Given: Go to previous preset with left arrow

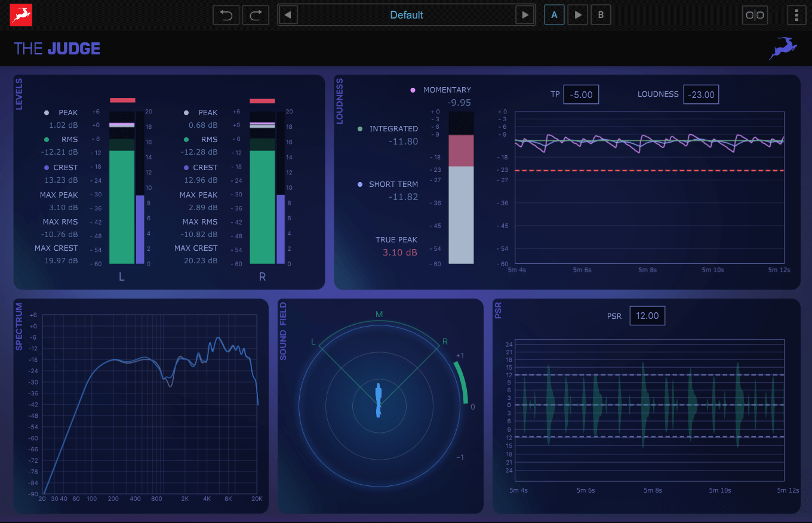Looking at the screenshot, I should 288,15.
